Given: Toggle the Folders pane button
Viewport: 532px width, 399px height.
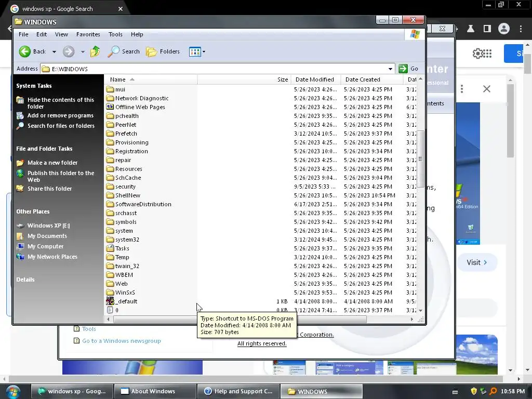Looking at the screenshot, I should [x=163, y=51].
